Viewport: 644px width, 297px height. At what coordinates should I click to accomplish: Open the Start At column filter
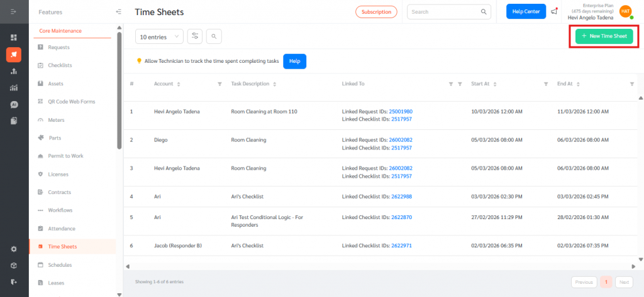pos(546,84)
